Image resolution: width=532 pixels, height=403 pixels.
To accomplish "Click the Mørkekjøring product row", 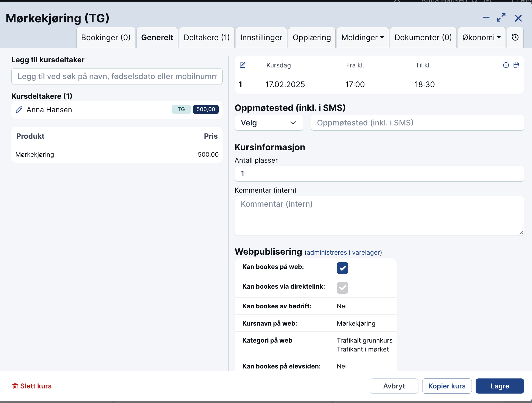I will coord(117,155).
